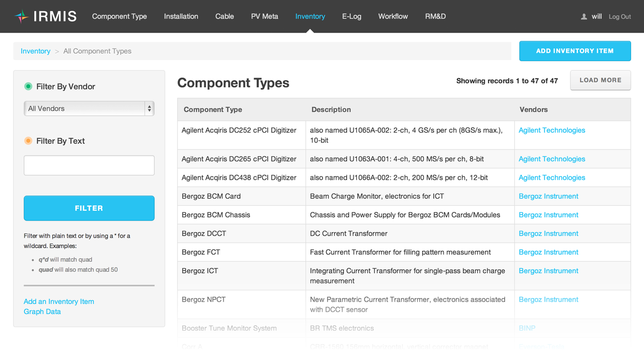
Task: Select Agilent Acqiris DC438 cPCI Digitizer cell
Action: click(x=242, y=178)
